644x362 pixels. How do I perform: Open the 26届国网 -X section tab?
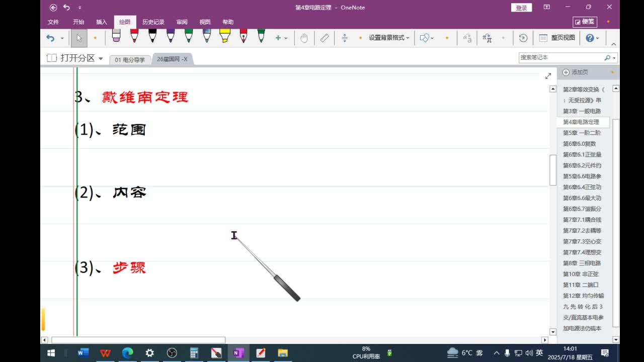pyautogui.click(x=172, y=59)
